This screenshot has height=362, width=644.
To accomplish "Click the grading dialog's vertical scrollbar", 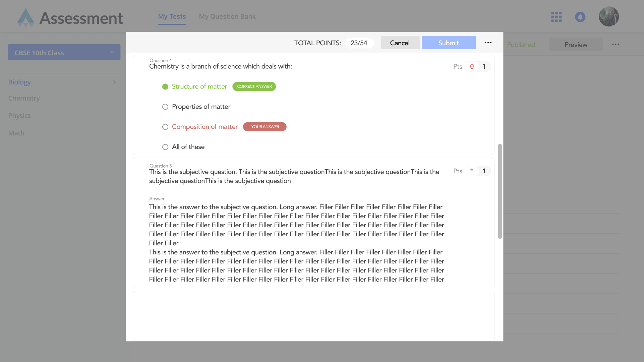I will (x=500, y=191).
